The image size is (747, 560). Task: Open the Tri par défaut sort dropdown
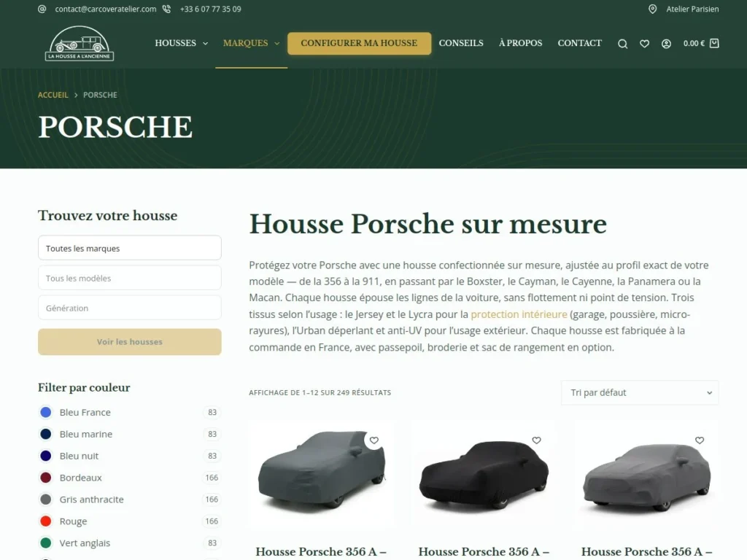click(640, 392)
